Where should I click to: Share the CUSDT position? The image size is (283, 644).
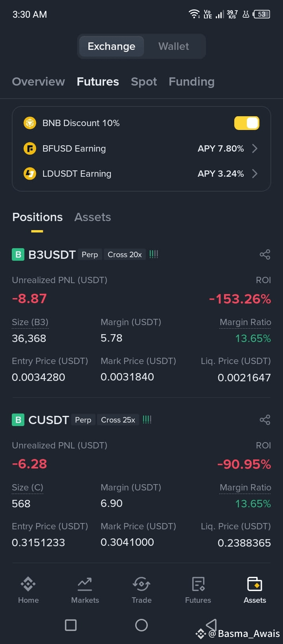pos(265,420)
